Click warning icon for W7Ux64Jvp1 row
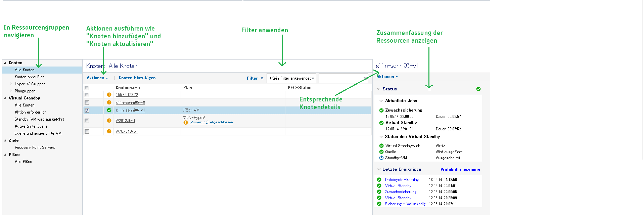 [109, 131]
